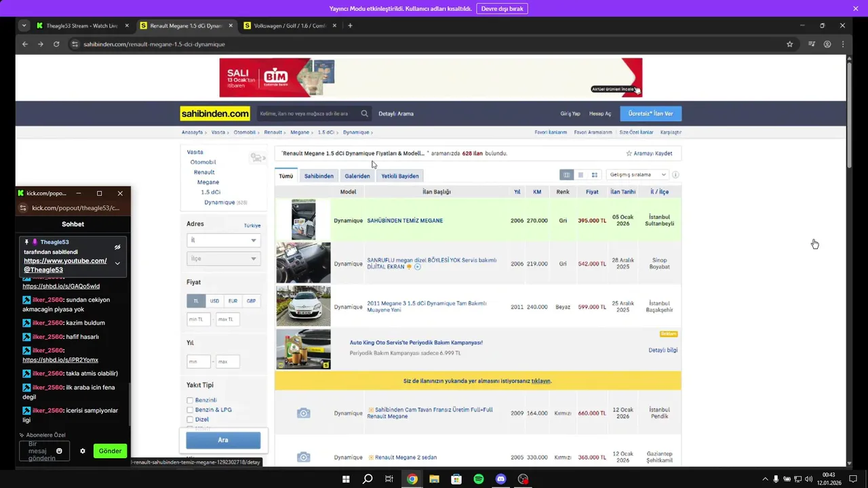Viewport: 868px width, 488px height.
Task: Click the min TL price field
Action: click(x=199, y=319)
